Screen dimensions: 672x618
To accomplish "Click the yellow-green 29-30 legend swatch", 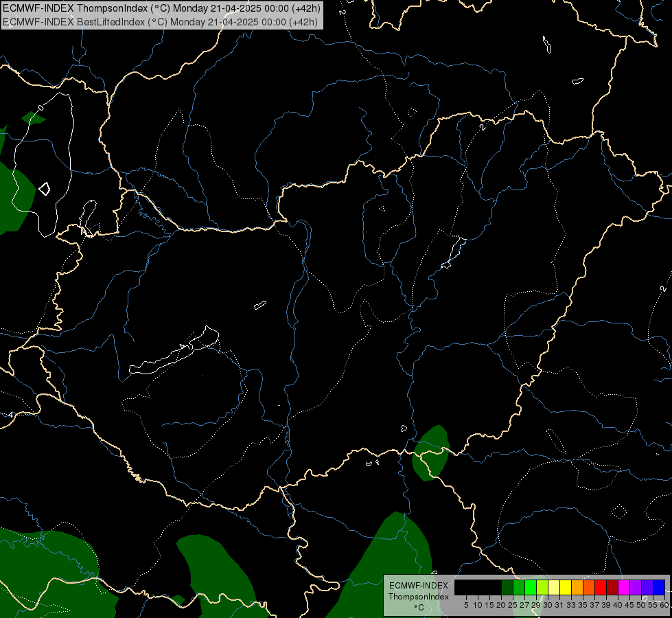I will [542, 587].
